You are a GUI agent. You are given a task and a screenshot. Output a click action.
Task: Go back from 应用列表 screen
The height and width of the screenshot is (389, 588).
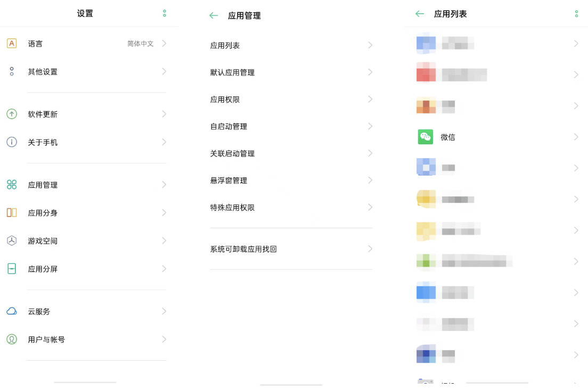[420, 14]
